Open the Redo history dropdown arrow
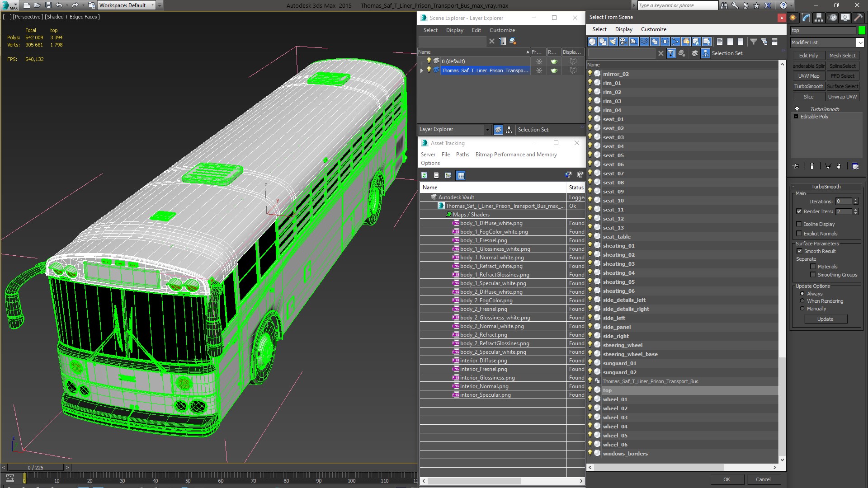The width and height of the screenshot is (868, 488). [x=83, y=5]
